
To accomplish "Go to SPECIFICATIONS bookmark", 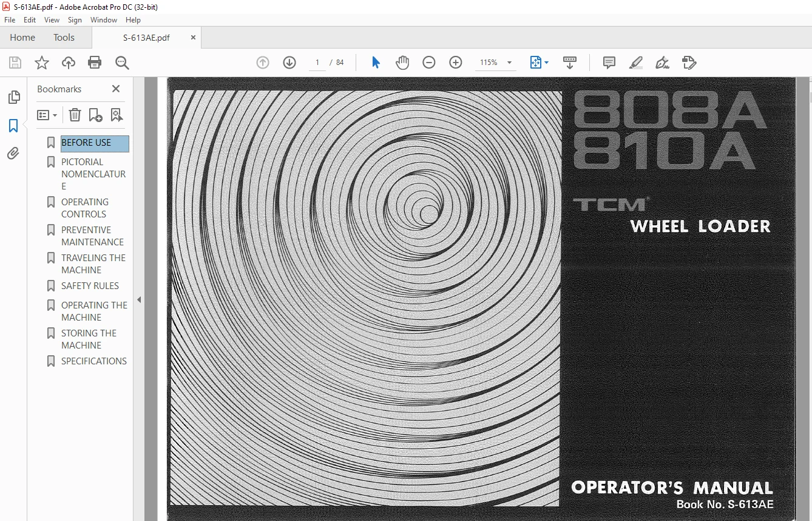I will click(94, 361).
